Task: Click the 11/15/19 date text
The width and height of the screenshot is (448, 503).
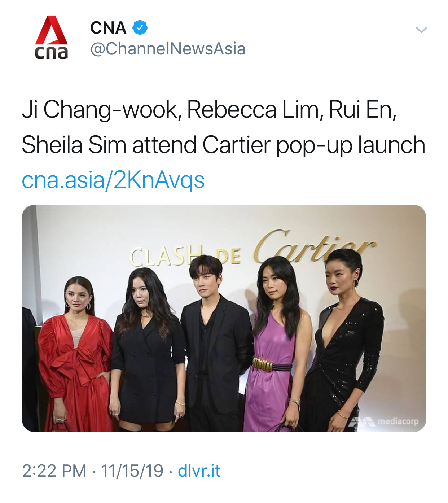Action: tap(132, 471)
